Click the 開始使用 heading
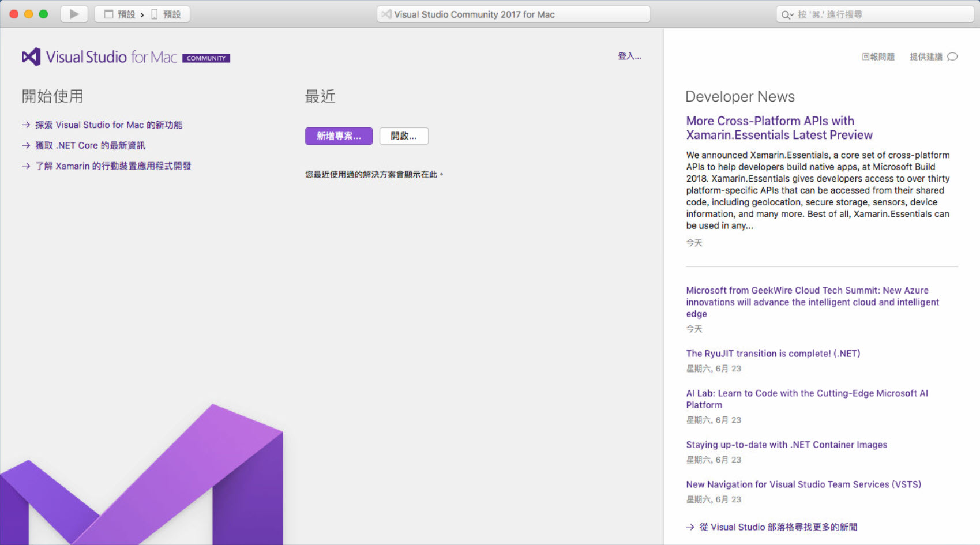This screenshot has width=980, height=545. [52, 96]
